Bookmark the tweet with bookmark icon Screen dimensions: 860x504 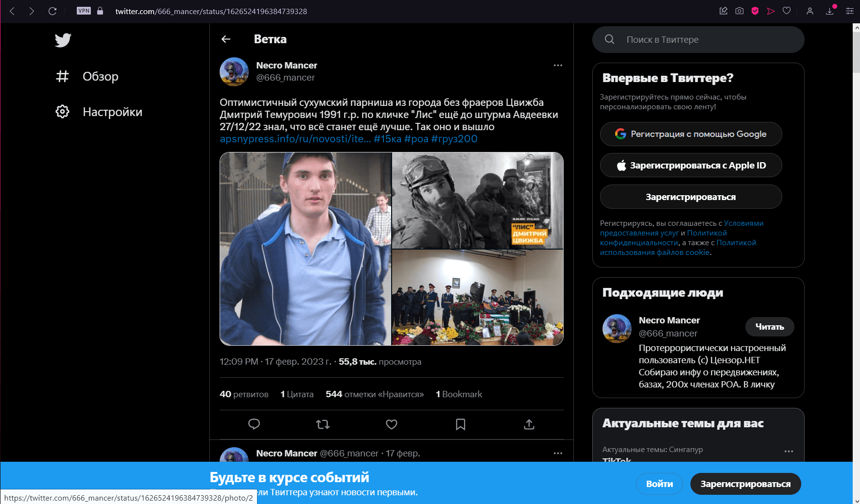[461, 424]
